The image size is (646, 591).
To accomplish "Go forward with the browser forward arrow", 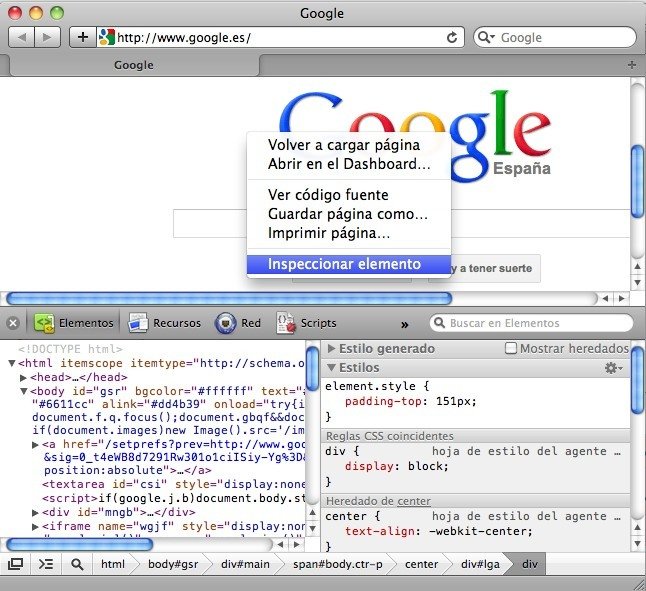I will 47,37.
